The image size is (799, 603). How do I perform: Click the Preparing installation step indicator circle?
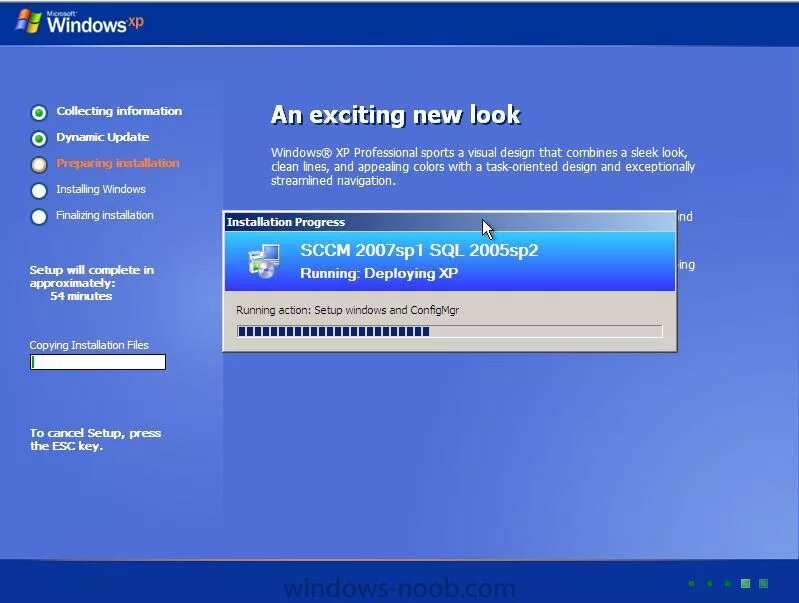(x=39, y=164)
